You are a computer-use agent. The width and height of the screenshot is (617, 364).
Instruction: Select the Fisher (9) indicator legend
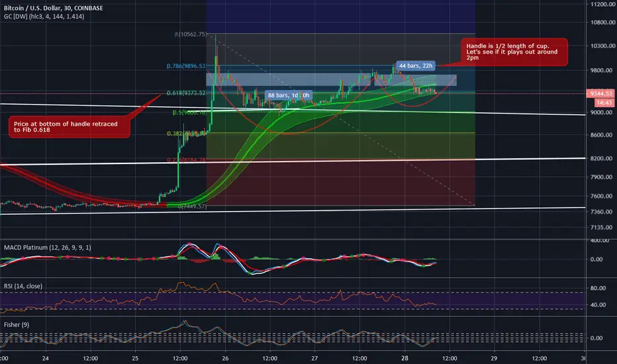17,325
